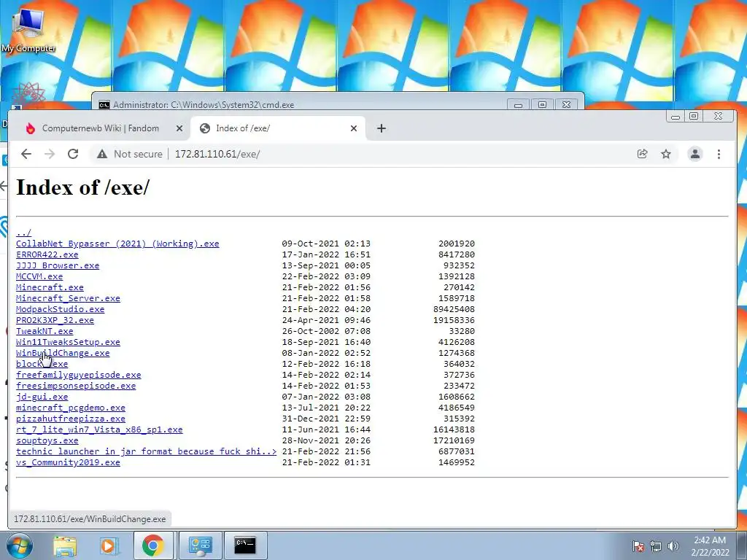This screenshot has height=560, width=747.
Task: Open the Action Center flag icon
Action: click(638, 546)
